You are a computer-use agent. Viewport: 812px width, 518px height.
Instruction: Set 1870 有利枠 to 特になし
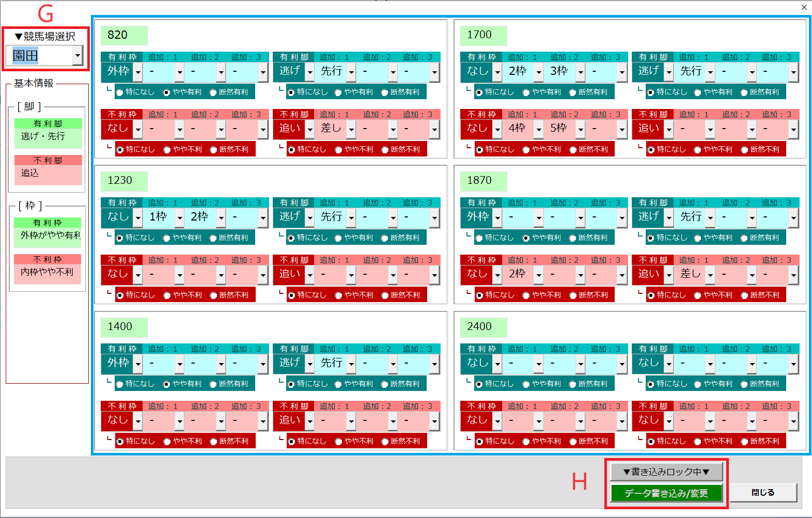479,238
